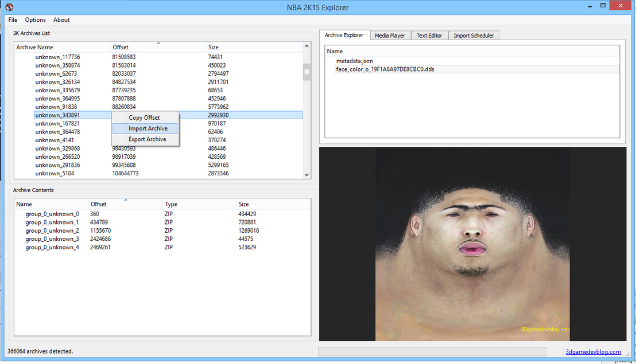Image resolution: width=636 pixels, height=364 pixels.
Task: Select group_0_unknown_1 in Archive Contents
Action: click(x=52, y=222)
